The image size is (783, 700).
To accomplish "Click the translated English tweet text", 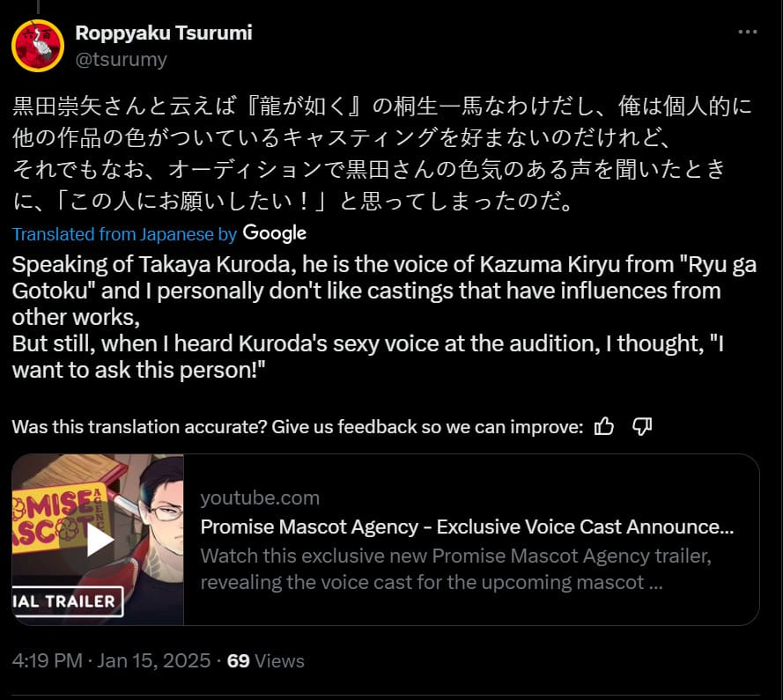I will click(x=383, y=317).
